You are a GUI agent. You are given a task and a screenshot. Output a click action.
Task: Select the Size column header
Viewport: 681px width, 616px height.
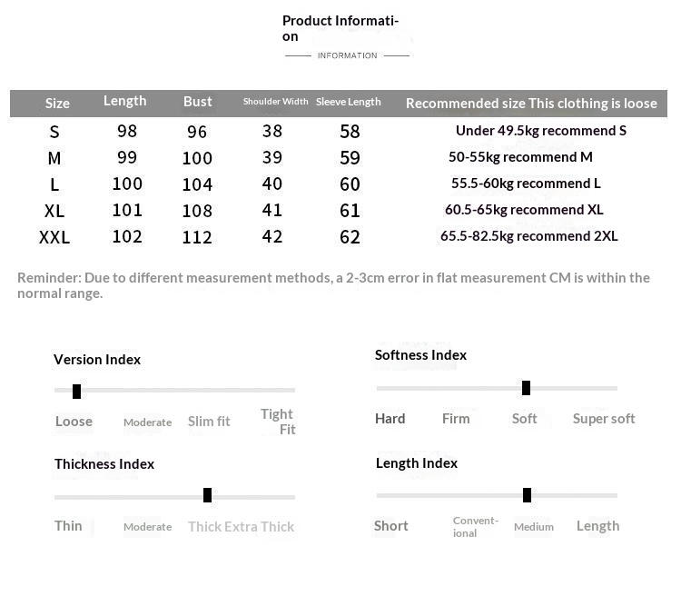(57, 104)
